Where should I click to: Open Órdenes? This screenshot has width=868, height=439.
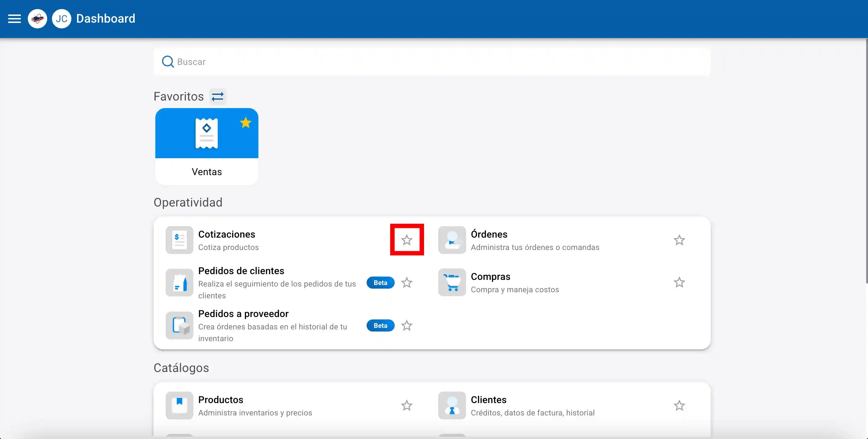tap(489, 234)
